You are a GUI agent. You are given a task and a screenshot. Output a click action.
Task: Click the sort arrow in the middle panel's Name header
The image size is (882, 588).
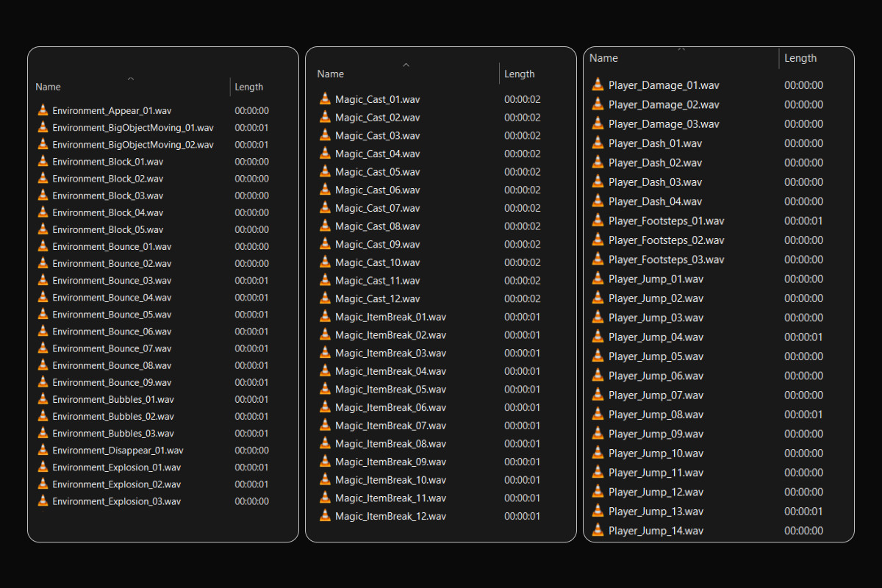pos(406,65)
